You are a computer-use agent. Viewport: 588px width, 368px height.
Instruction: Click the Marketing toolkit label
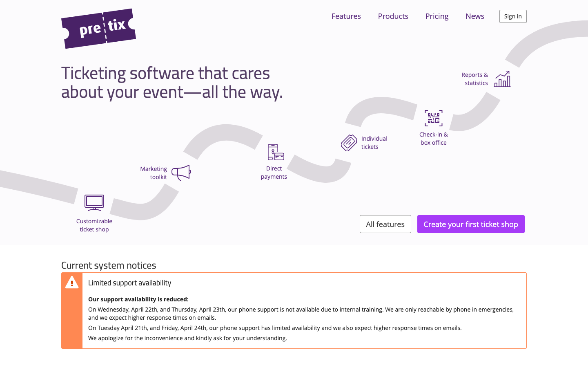[x=154, y=173]
